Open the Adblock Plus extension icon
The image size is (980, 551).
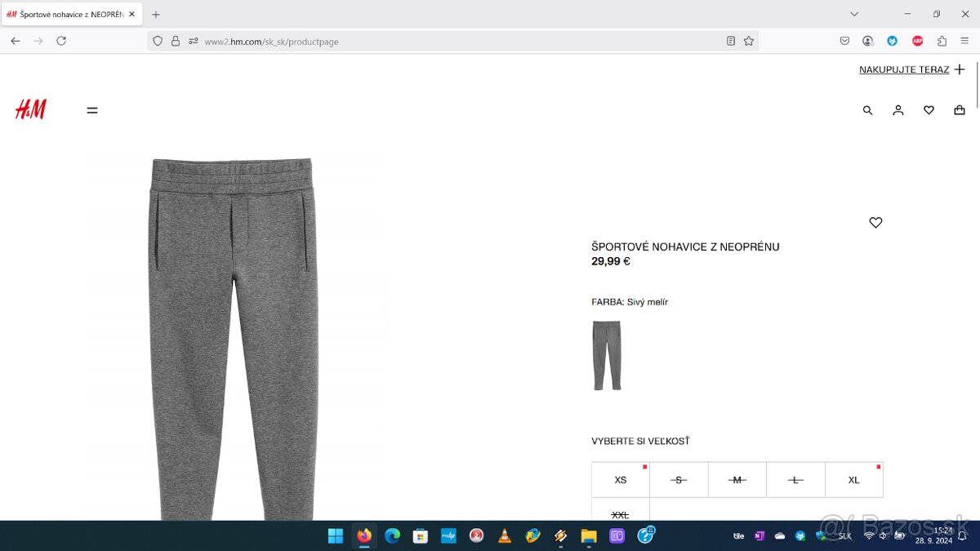click(x=917, y=41)
